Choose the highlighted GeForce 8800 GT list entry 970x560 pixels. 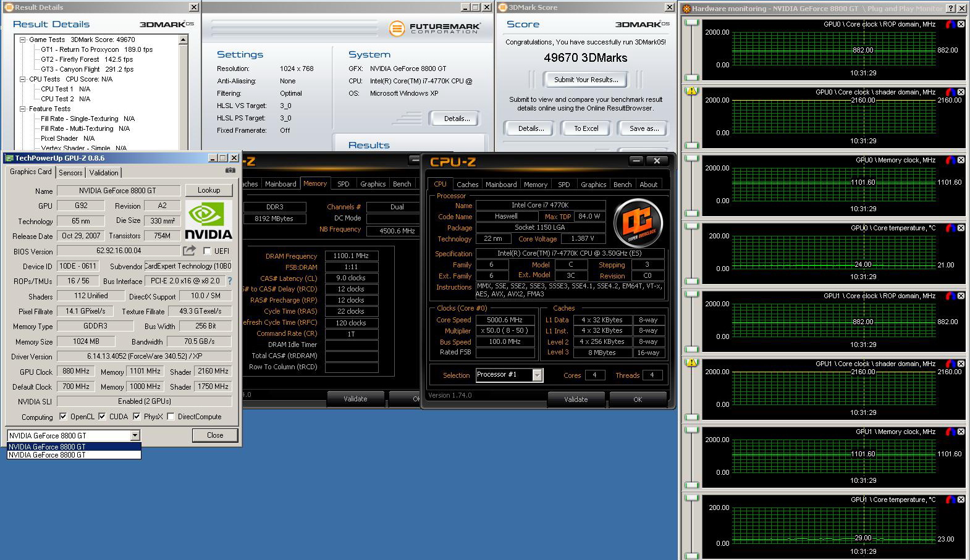pyautogui.click(x=74, y=447)
